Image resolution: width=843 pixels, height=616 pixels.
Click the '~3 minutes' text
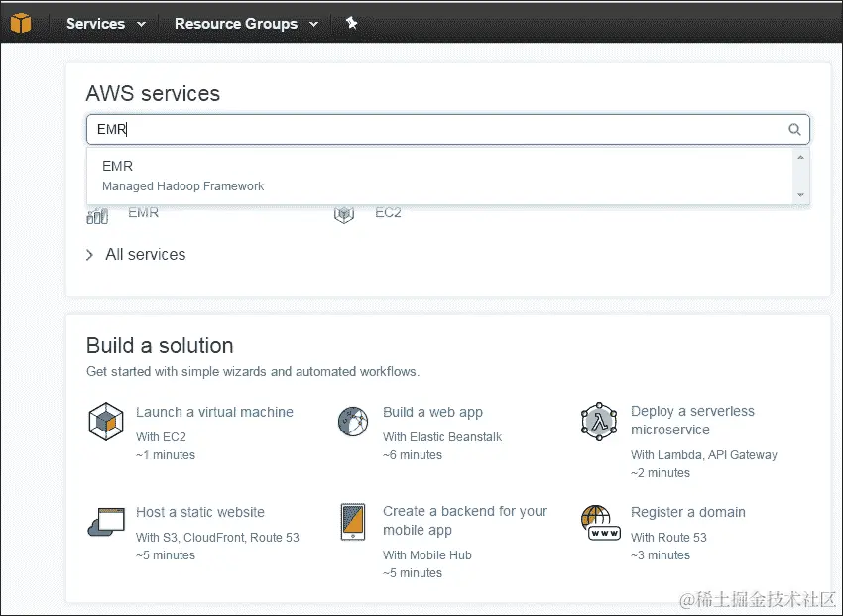pyautogui.click(x=661, y=554)
